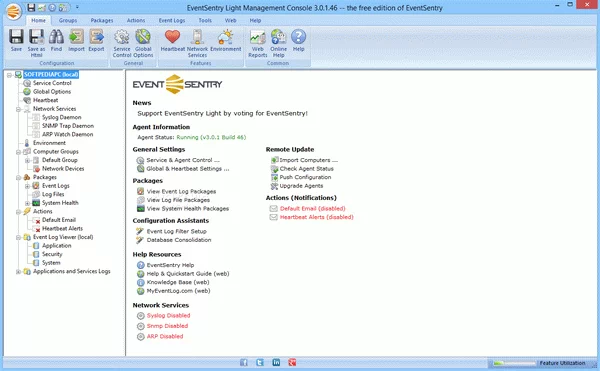Open Facebook icon in status bar
Viewport: 600px width, 371px height.
click(244, 362)
